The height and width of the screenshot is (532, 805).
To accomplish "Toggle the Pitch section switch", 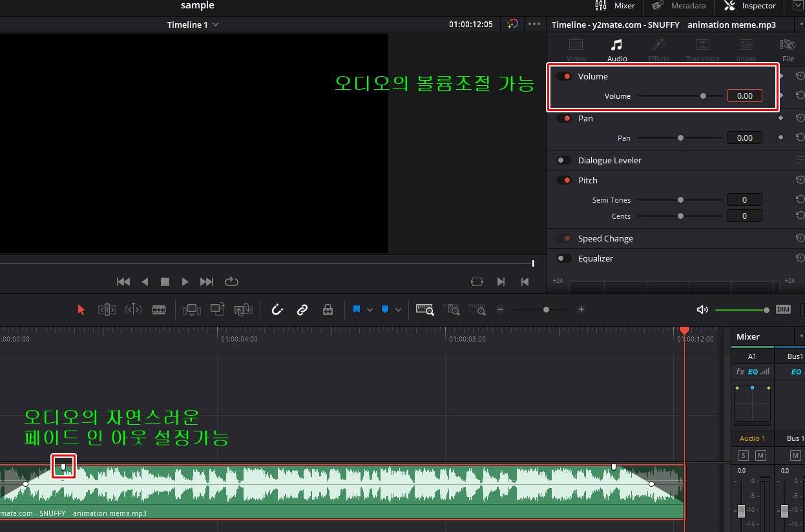I will [564, 180].
